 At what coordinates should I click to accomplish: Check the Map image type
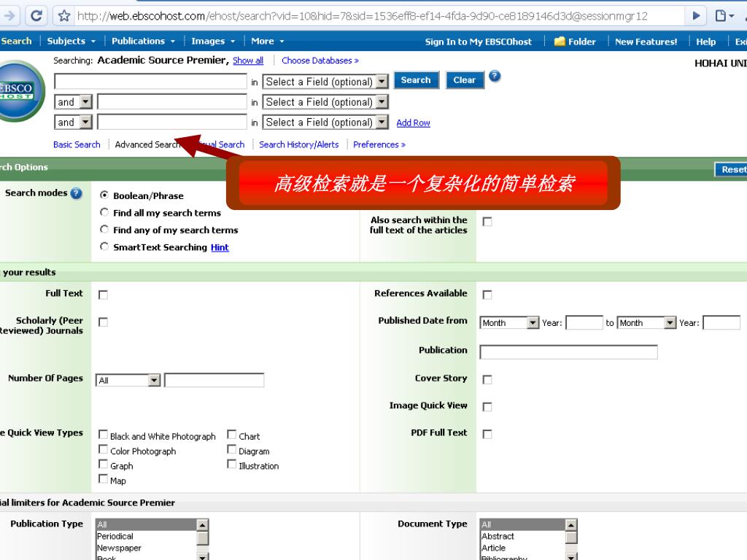pyautogui.click(x=103, y=478)
